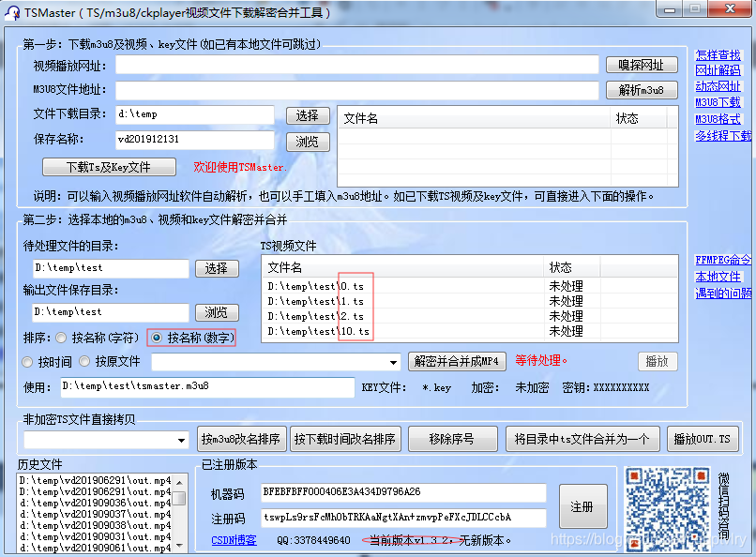Select history entry vd201909031\out.mp4

click(95, 536)
